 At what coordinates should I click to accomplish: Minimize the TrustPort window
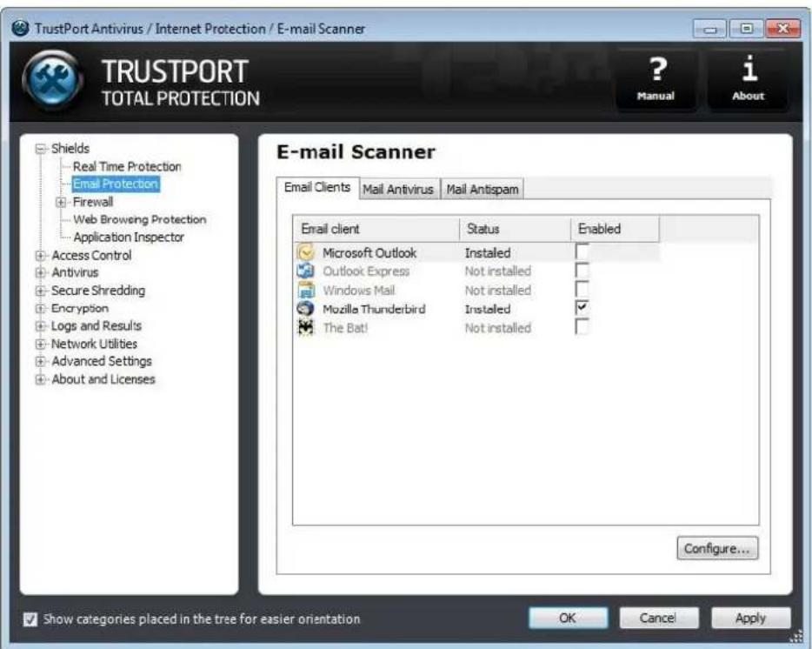point(710,29)
